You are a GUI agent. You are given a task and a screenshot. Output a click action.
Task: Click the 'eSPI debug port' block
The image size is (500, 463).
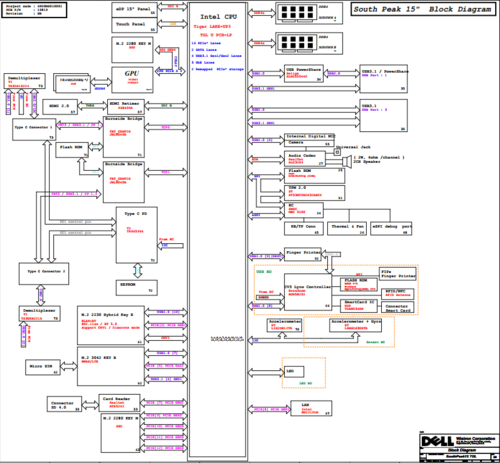point(391,228)
